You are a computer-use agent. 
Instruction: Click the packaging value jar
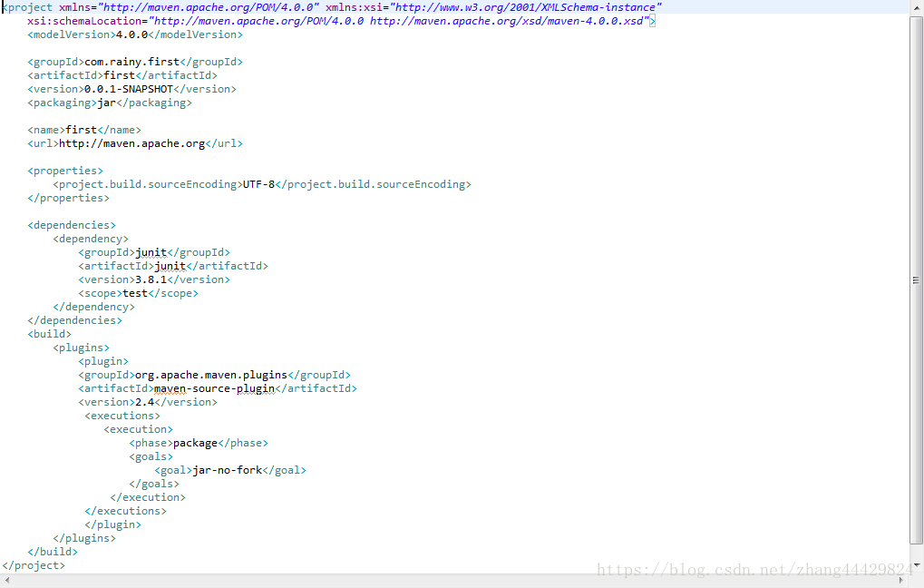point(107,103)
